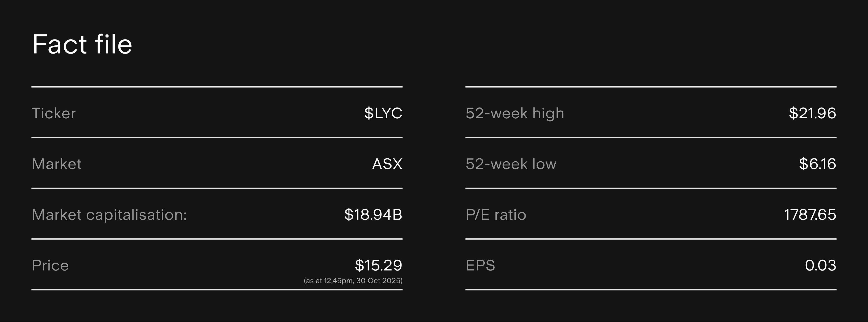
Task: Select the P/E ratio label
Action: click(496, 215)
